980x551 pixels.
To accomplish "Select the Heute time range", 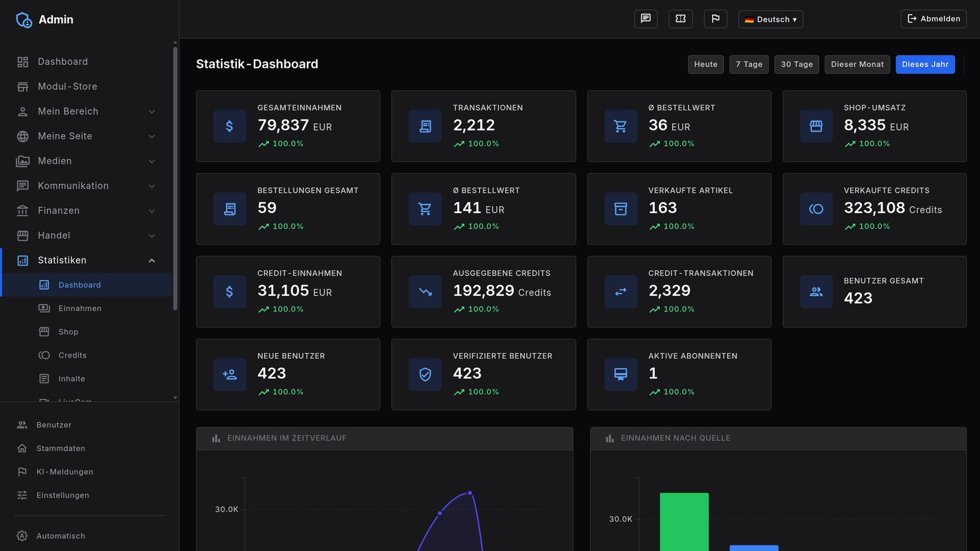I will [706, 64].
